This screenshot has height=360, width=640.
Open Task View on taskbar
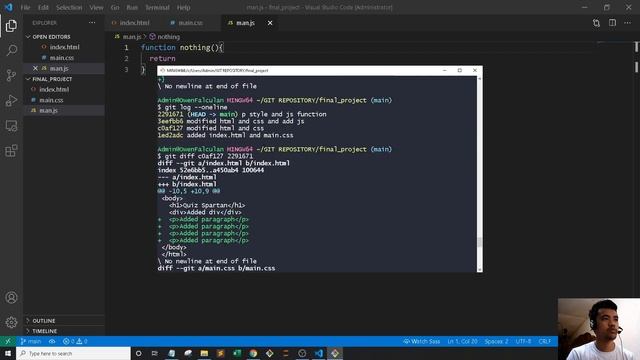pos(155,353)
